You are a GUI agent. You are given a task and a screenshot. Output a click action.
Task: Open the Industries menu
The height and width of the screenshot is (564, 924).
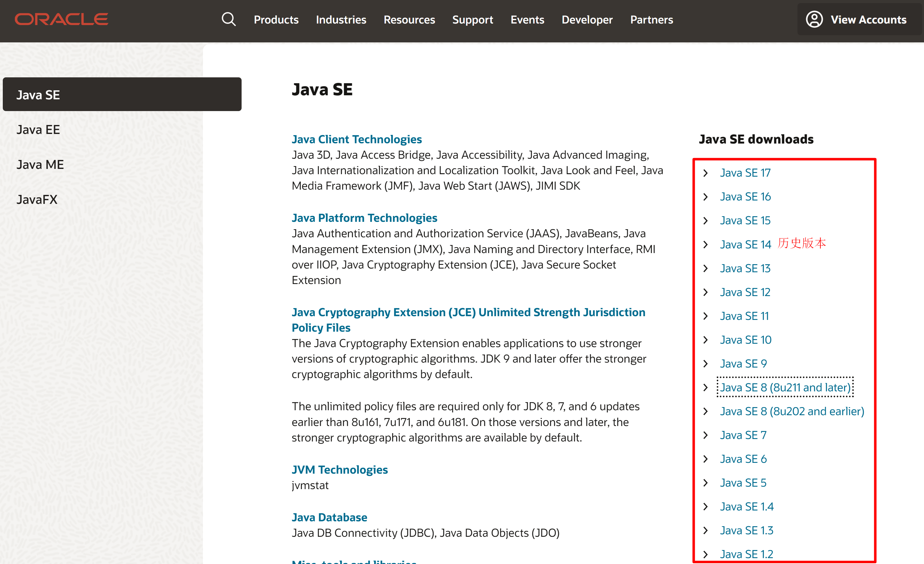click(x=341, y=19)
